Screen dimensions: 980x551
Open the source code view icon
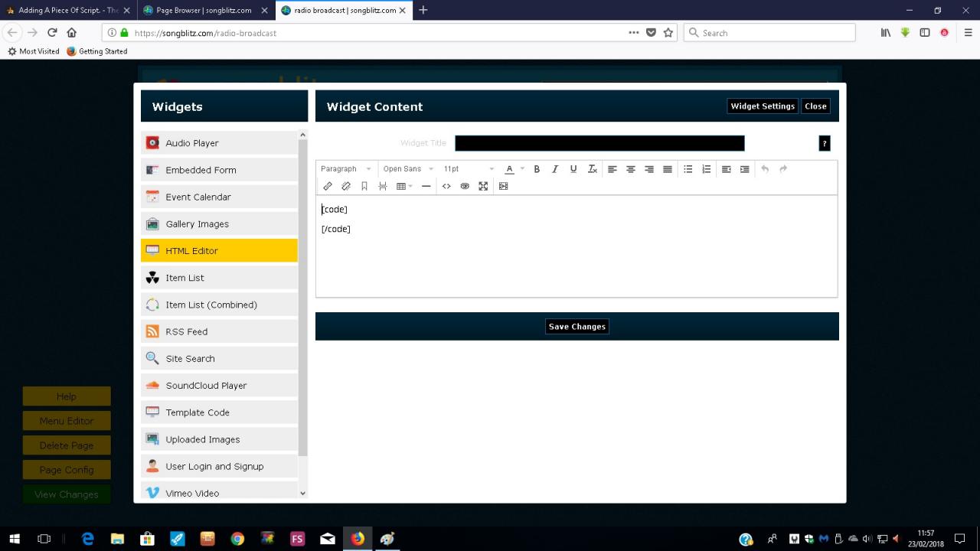tap(446, 186)
